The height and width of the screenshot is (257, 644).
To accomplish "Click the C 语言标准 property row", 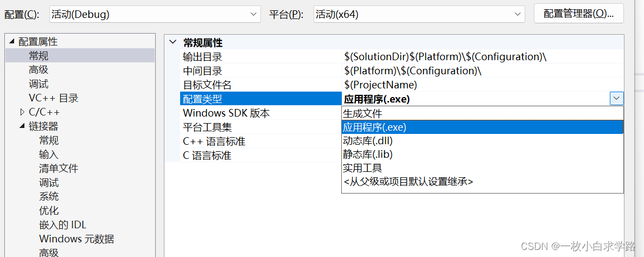I will click(261, 155).
